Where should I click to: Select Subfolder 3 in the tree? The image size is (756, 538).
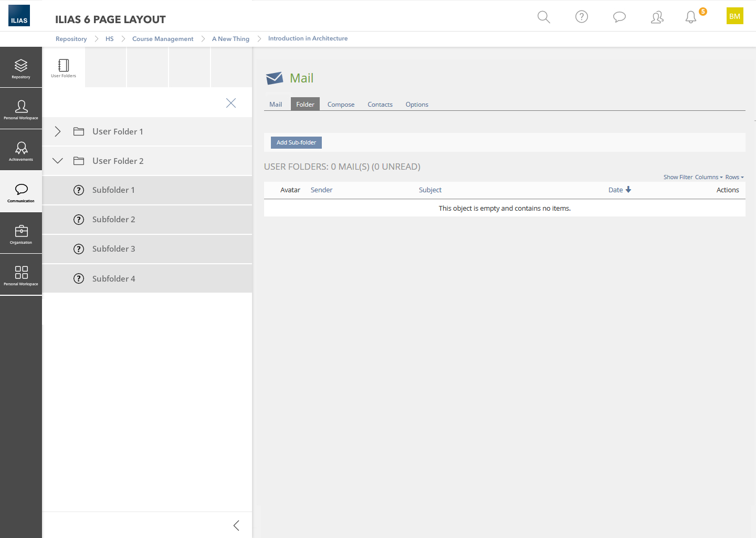[x=113, y=249]
